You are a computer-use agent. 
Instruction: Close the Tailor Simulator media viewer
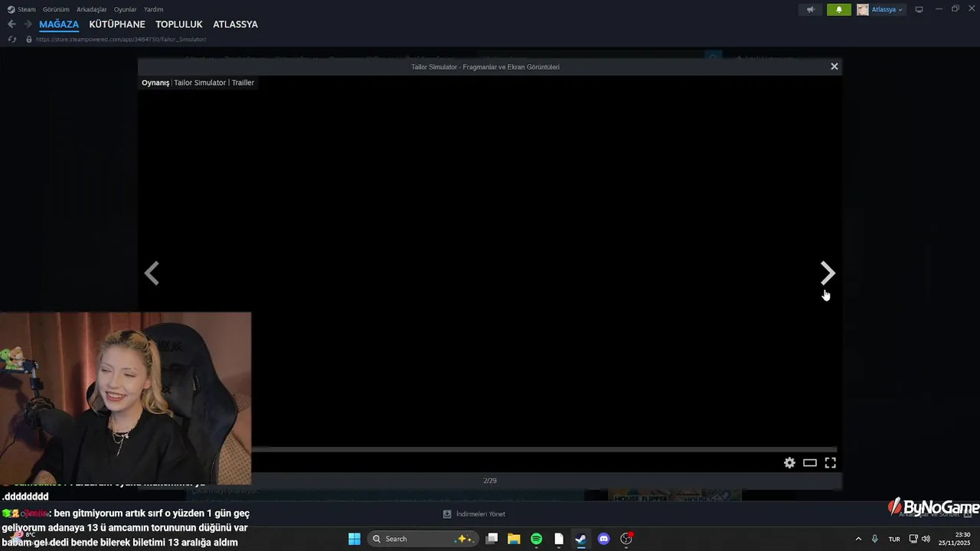[835, 67]
